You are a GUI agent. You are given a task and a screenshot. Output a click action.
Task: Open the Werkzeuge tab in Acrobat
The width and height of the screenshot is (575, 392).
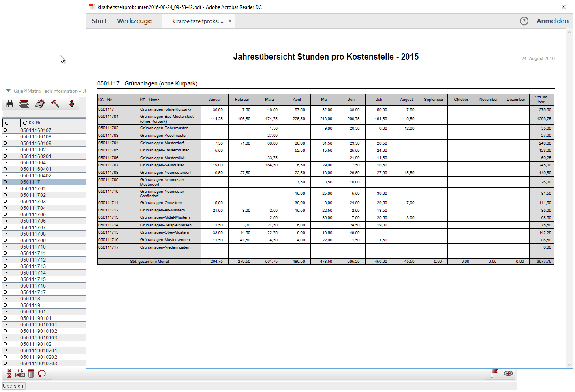click(134, 21)
